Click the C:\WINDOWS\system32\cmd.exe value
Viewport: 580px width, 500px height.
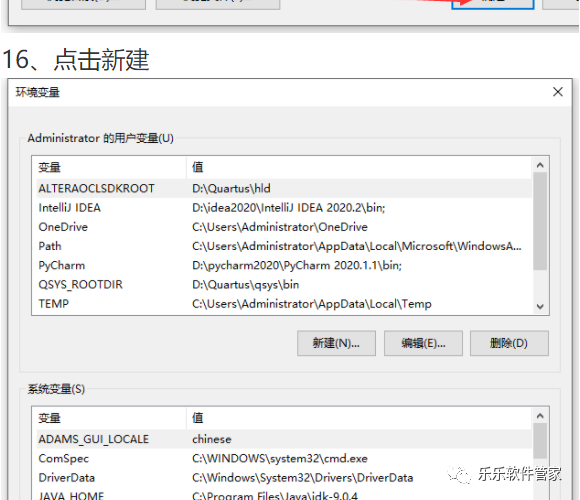point(280,459)
